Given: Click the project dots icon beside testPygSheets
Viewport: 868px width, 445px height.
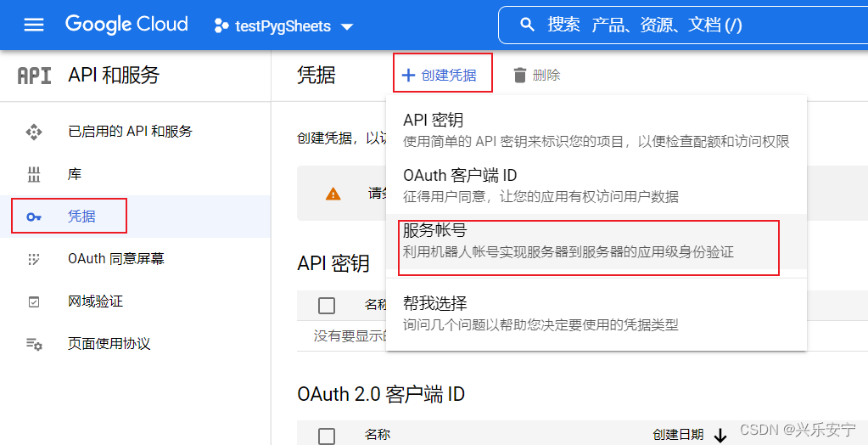Looking at the screenshot, I should [x=221, y=26].
